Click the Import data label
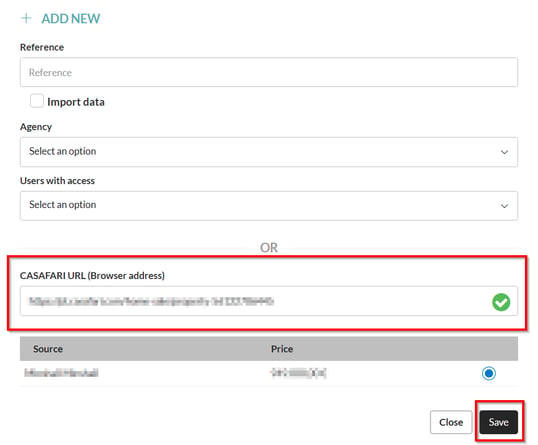Screen dimensions: 538x445 76,102
